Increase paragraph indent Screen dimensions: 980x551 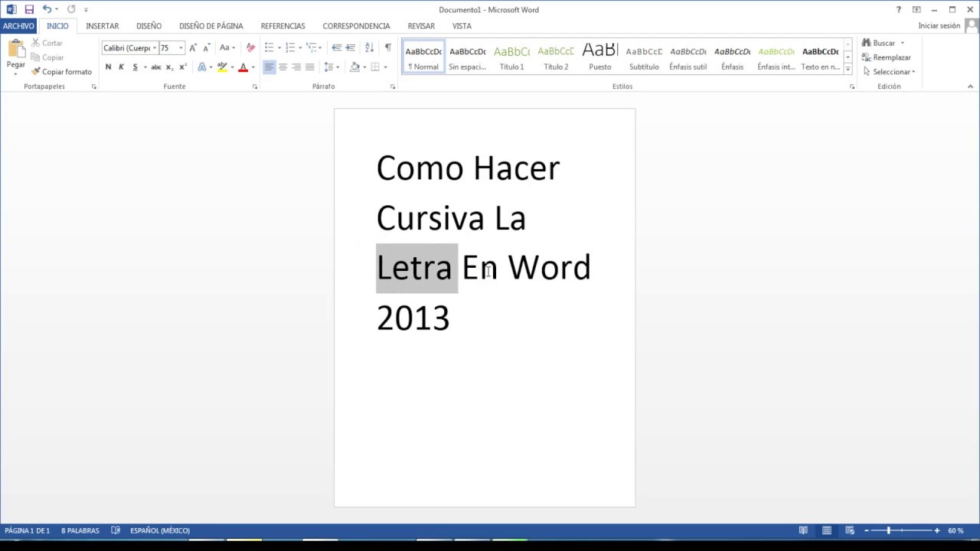point(351,47)
